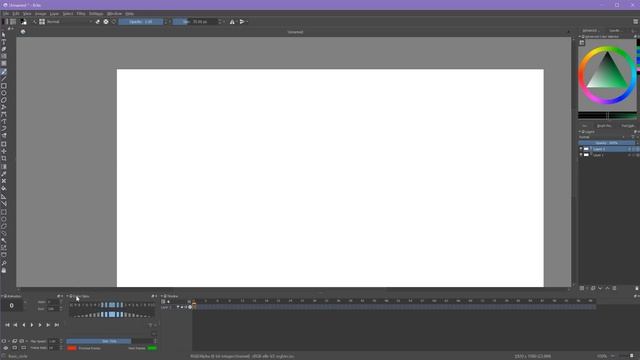640x360 pixels.
Task: Select the Crop tool
Action: pyautogui.click(x=4, y=159)
